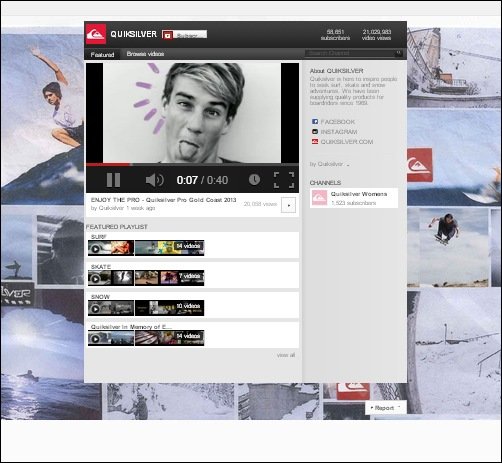Click the SKATE 7 videos thumbnail

point(170,278)
